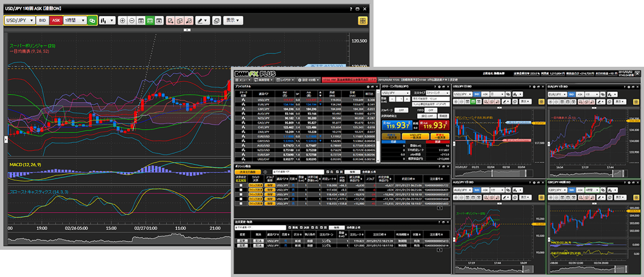Click the position filter currency pair input field
644x277 pixels.
298,172
